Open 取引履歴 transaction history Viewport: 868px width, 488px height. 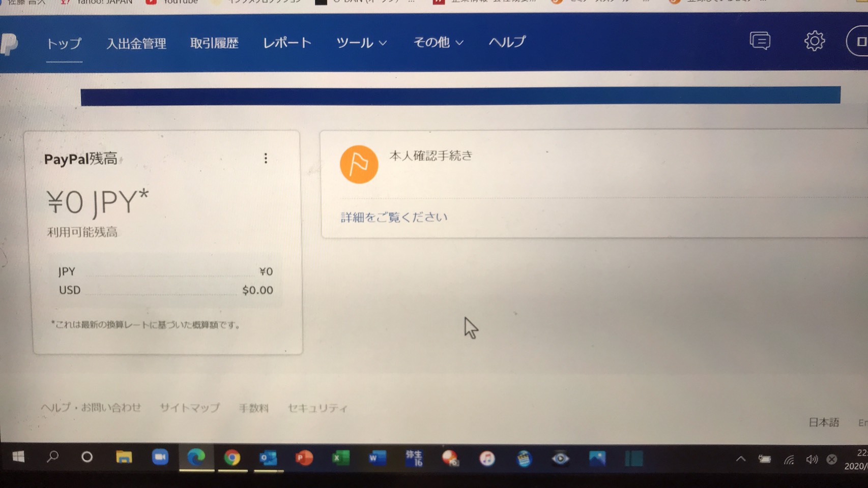click(214, 43)
